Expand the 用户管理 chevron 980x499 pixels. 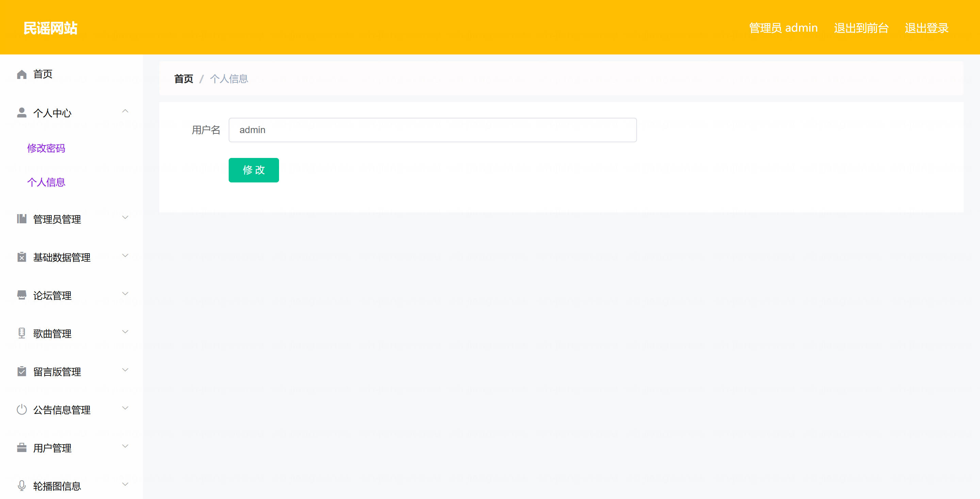point(125,446)
